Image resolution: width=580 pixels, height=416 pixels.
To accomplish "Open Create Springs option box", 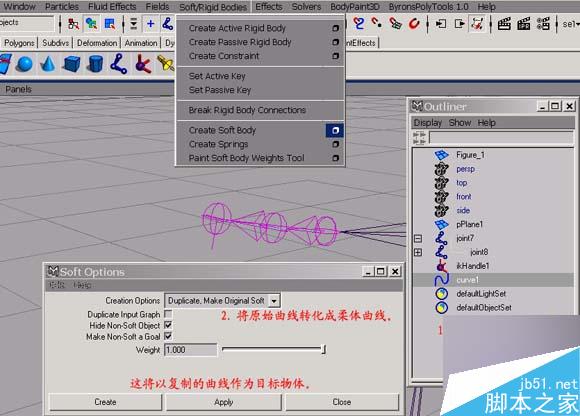I will pos(335,144).
